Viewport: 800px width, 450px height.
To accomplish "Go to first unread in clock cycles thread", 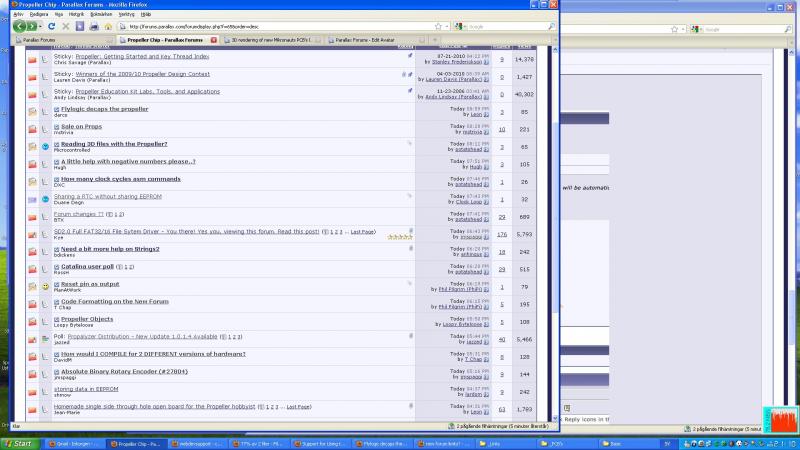I will point(57,179).
